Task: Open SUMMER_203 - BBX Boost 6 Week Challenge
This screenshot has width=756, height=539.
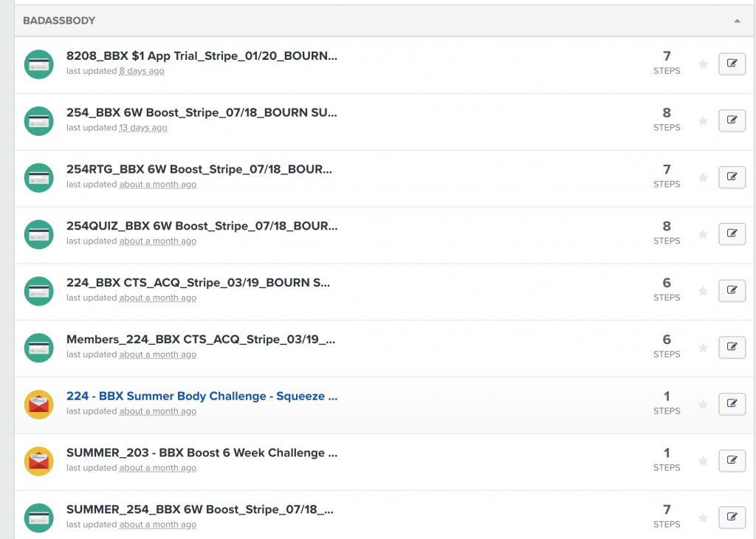Action: [202, 453]
